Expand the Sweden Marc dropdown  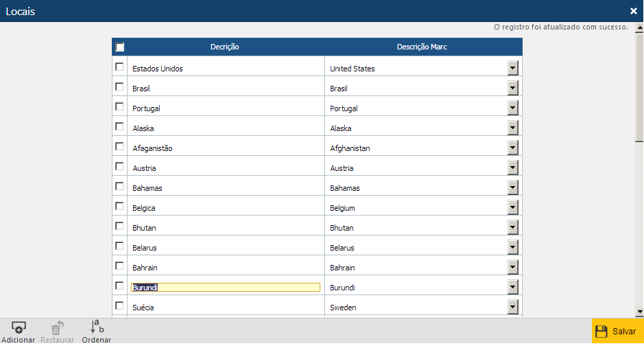(x=512, y=307)
